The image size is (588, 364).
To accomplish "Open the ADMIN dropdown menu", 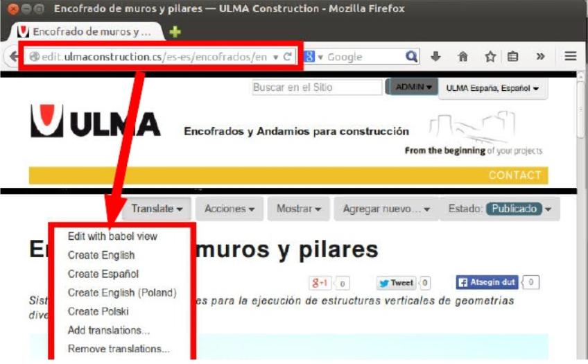I will [x=413, y=87].
